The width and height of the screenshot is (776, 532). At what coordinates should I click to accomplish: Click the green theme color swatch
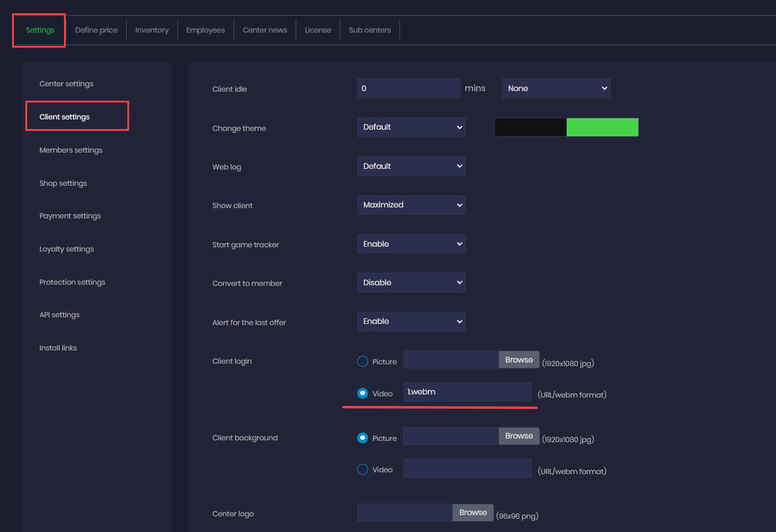602,127
